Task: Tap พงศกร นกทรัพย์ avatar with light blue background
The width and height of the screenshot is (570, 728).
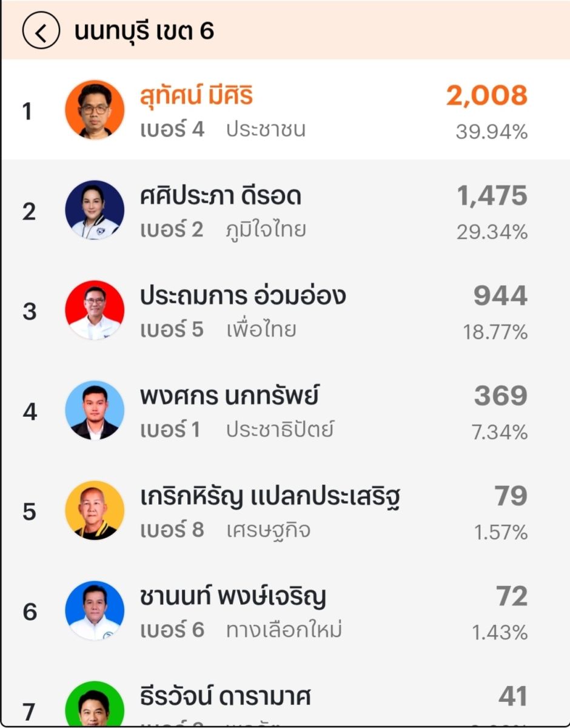Action: tap(95, 410)
